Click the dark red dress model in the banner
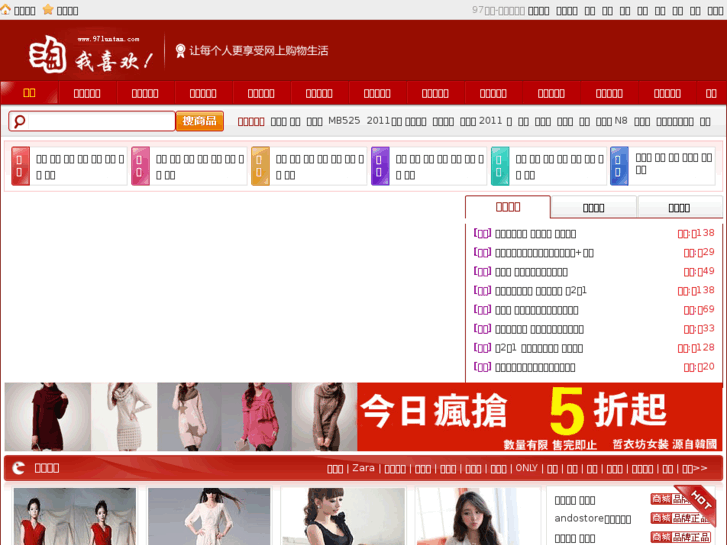This screenshot has height=545, width=727. pyautogui.click(x=48, y=417)
